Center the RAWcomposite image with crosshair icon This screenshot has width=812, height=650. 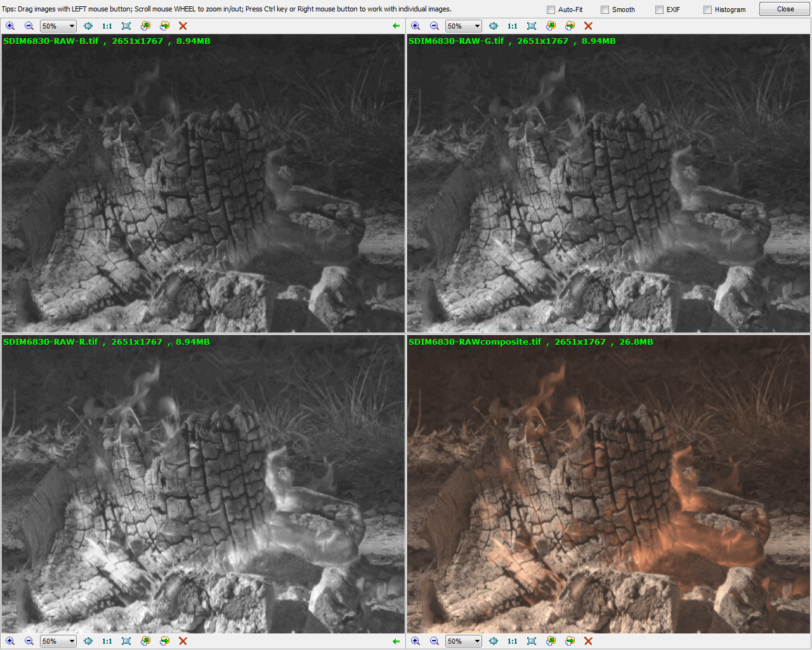pyautogui.click(x=494, y=641)
